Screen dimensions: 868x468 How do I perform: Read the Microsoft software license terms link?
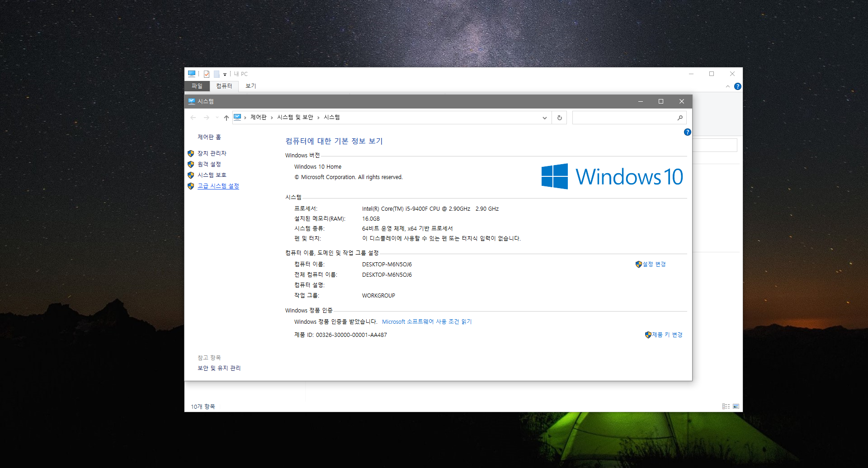click(x=427, y=321)
